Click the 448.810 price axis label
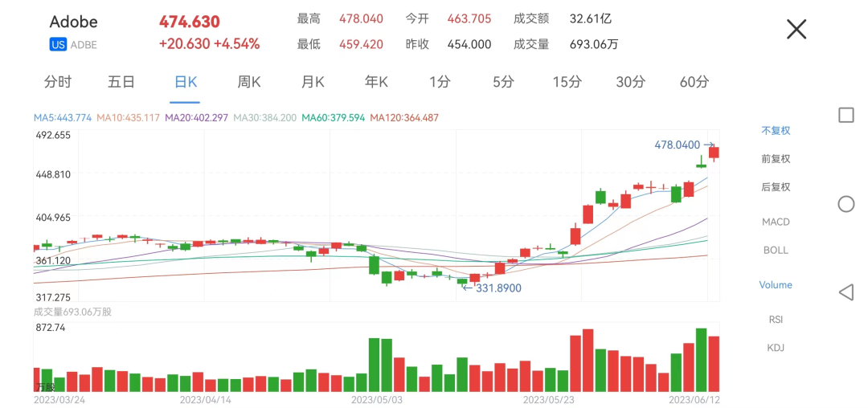Image resolution: width=868 pixels, height=408 pixels. (52, 175)
